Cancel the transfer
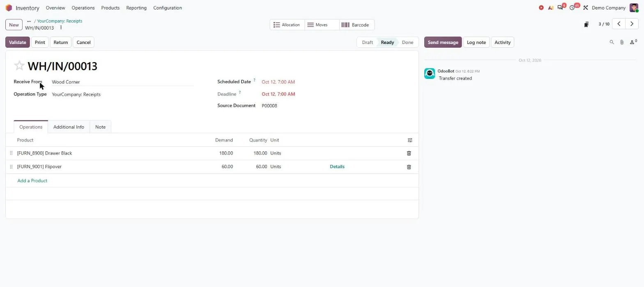 point(83,42)
